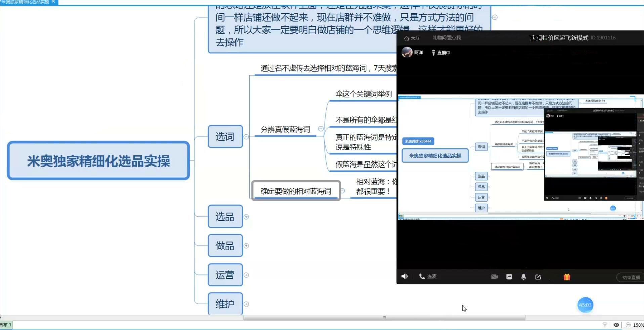Select the 米奥独家精细化选品实操 document tab
The width and height of the screenshot is (644, 330).
click(25, 2)
